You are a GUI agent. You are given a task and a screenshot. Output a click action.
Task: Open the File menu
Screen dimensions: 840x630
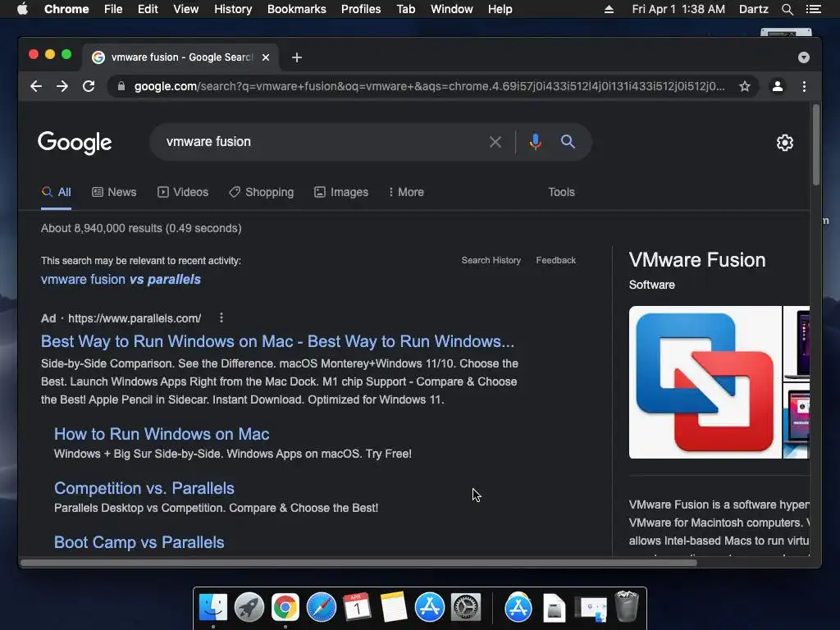click(x=113, y=9)
